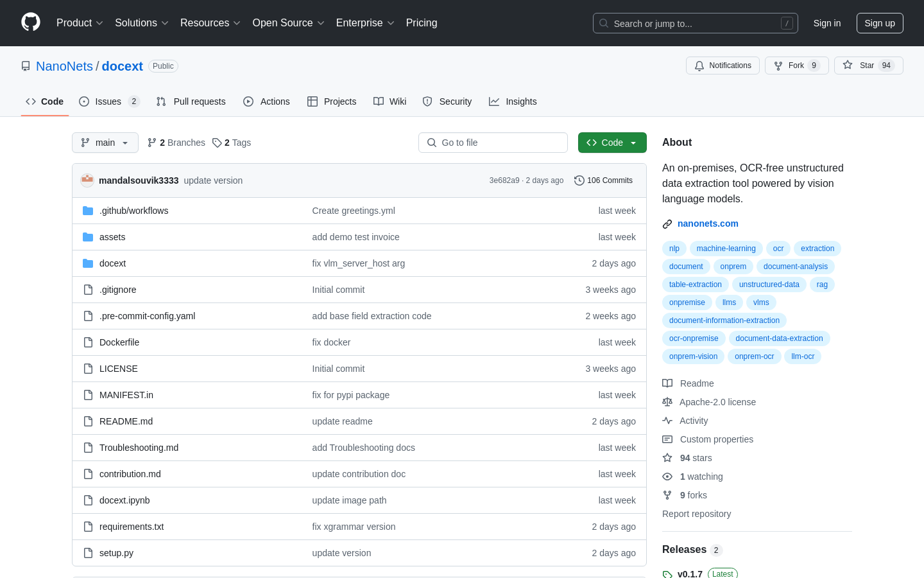Click the docext folder icon
The width and height of the screenshot is (924, 578).
88,263
